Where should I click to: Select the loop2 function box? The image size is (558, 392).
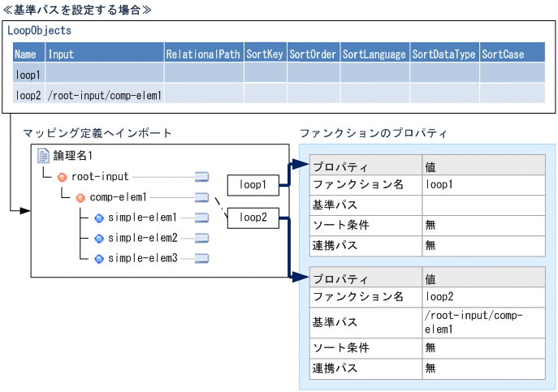[x=253, y=218]
